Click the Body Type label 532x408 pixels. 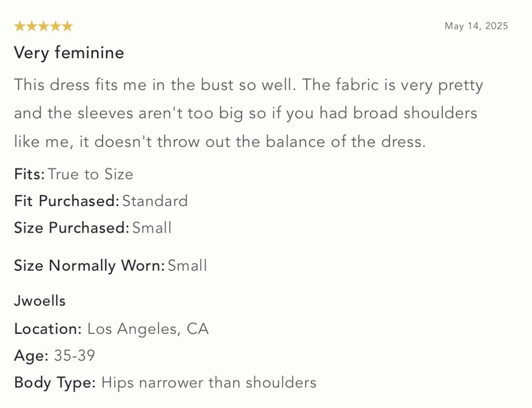click(55, 383)
